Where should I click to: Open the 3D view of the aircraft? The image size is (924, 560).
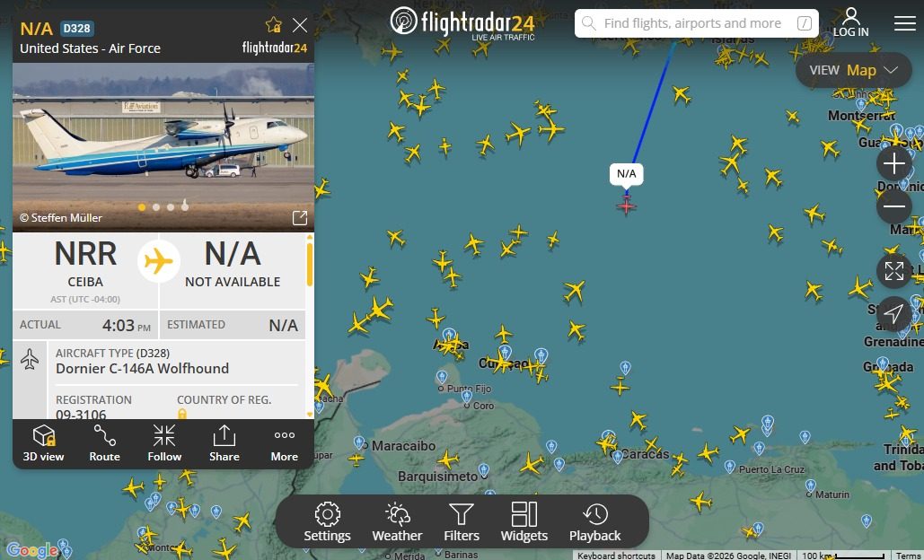click(x=44, y=443)
